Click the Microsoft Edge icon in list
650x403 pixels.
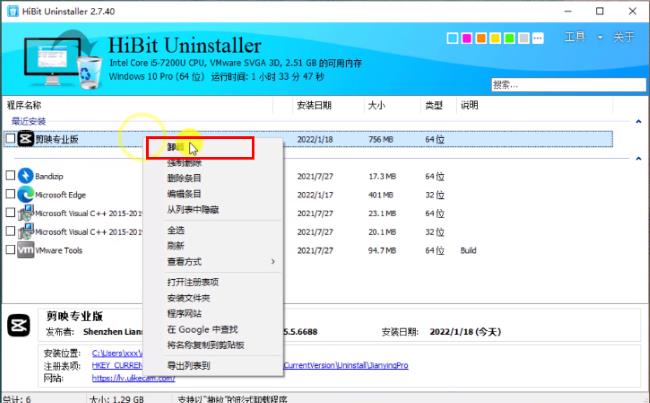click(x=25, y=194)
